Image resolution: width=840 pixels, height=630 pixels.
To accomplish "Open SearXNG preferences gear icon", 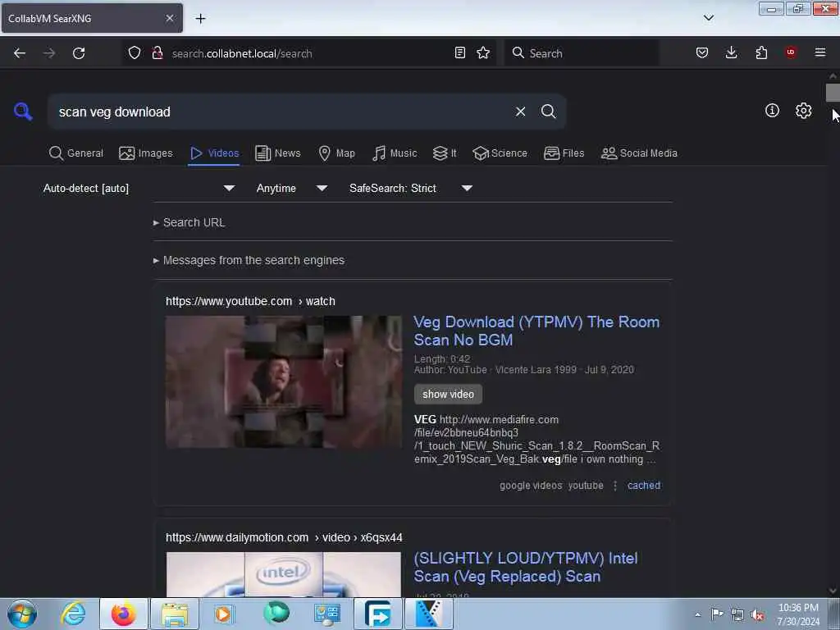I will (804, 111).
